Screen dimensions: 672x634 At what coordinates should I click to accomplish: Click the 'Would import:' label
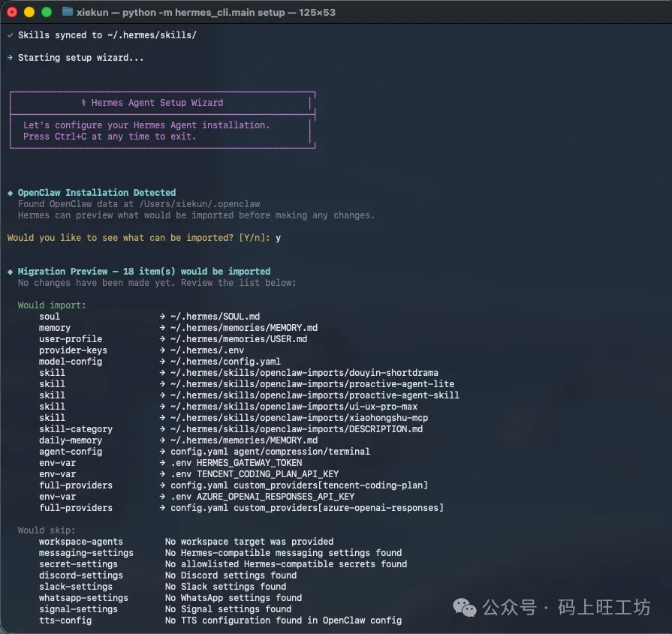(52, 305)
